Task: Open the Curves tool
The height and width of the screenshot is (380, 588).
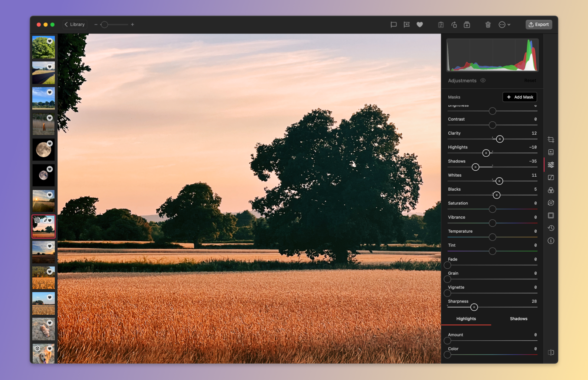Action: 551,177
